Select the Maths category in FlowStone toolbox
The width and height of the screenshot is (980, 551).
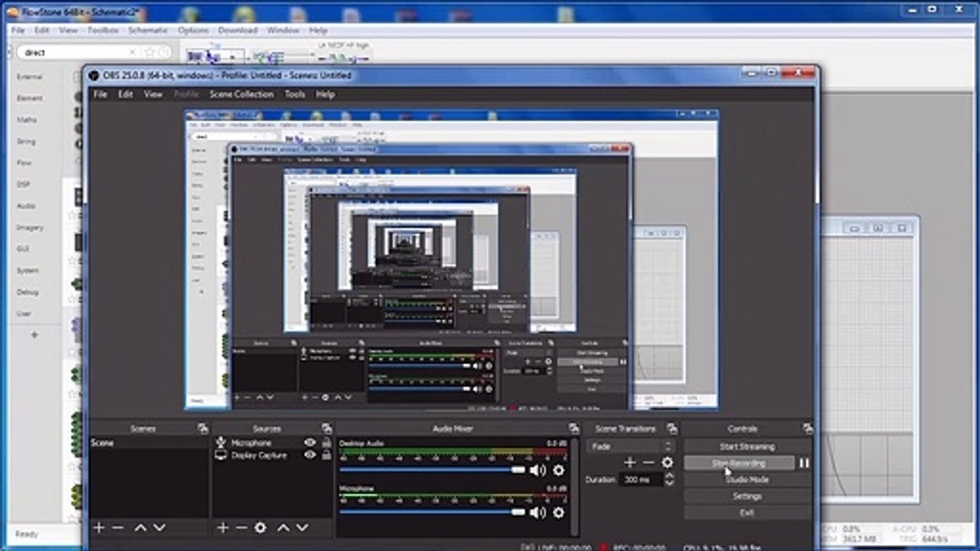pos(27,120)
